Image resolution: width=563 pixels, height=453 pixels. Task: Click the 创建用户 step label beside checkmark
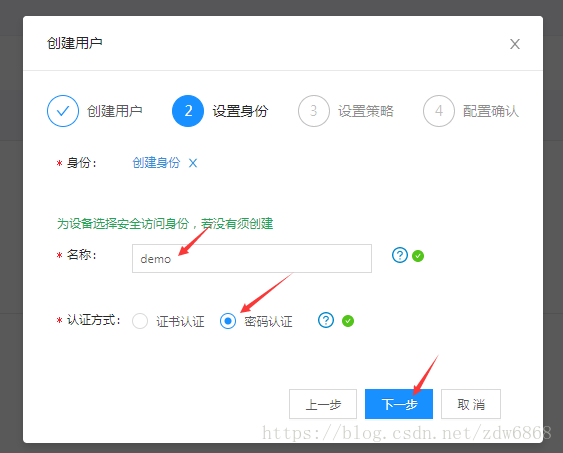[115, 111]
